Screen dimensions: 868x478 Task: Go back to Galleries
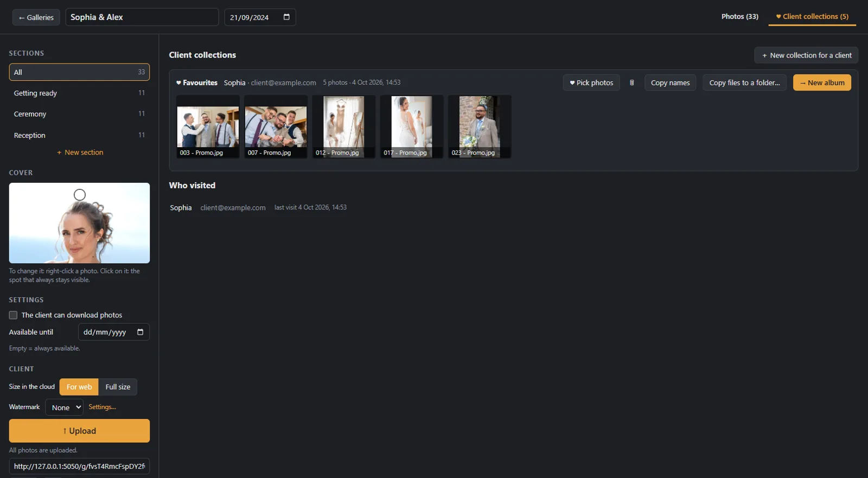click(36, 17)
